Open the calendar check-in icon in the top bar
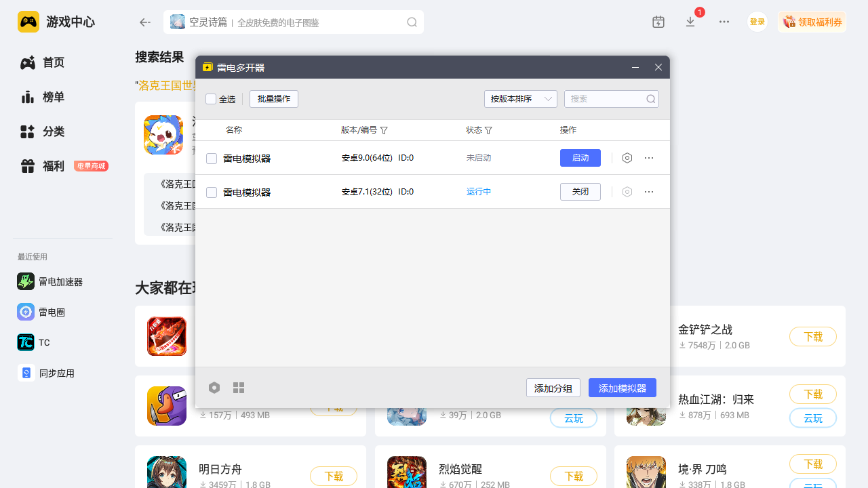 [x=658, y=22]
